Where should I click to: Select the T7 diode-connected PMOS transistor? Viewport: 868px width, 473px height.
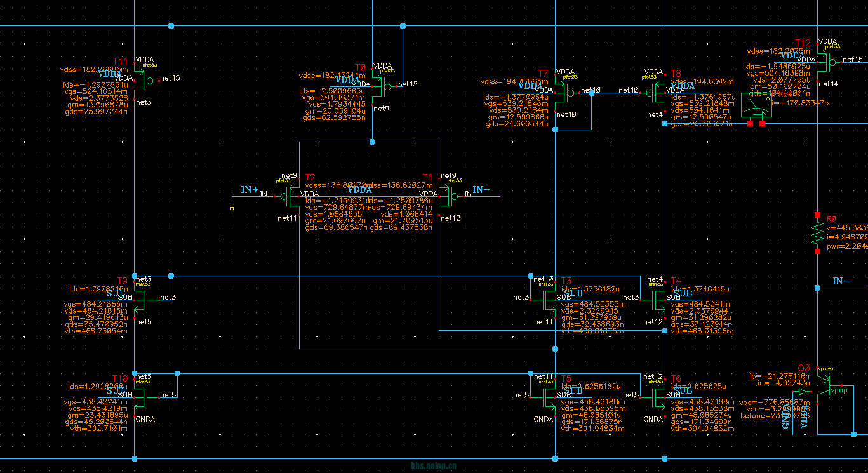coord(561,93)
